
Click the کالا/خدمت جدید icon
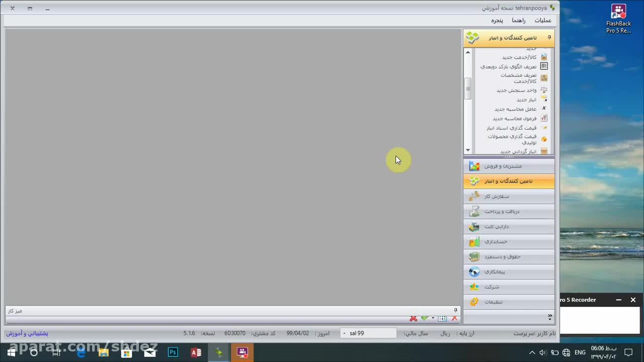tap(544, 57)
